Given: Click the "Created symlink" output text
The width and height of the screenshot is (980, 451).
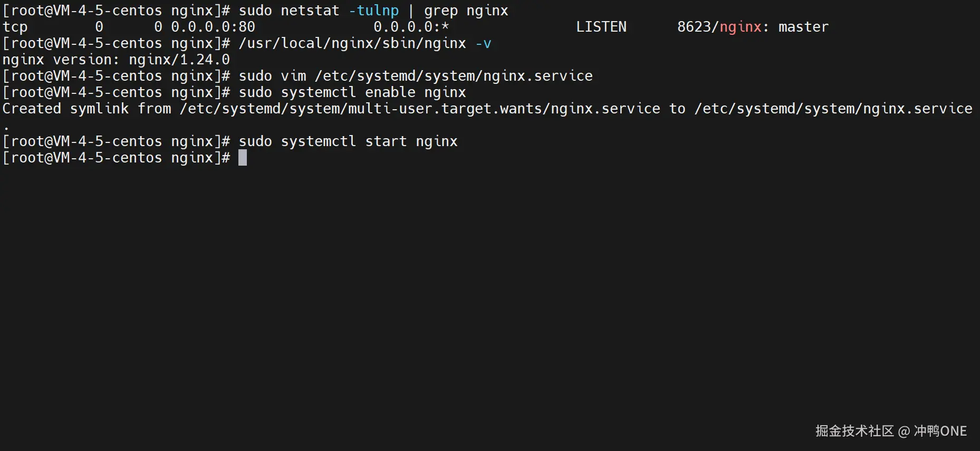Looking at the screenshot, I should point(65,109).
